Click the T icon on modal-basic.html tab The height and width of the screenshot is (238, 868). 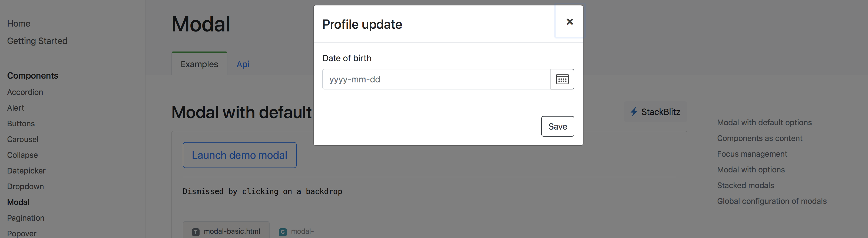pos(196,231)
